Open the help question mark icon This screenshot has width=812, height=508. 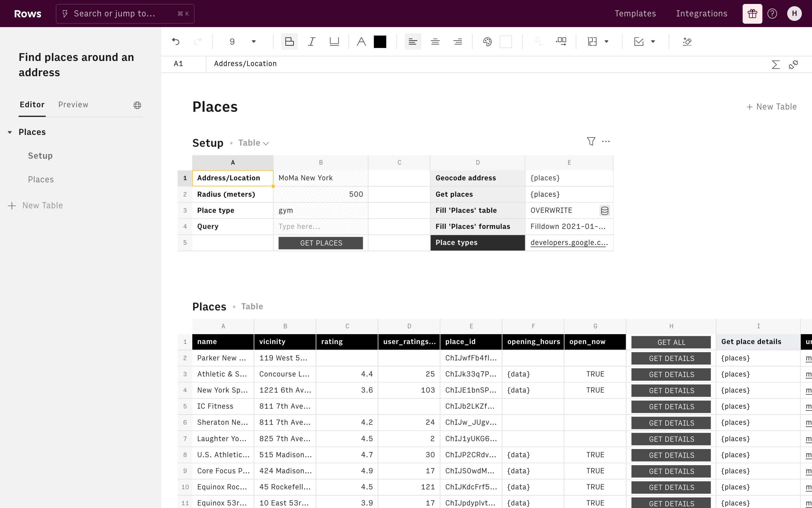[772, 14]
